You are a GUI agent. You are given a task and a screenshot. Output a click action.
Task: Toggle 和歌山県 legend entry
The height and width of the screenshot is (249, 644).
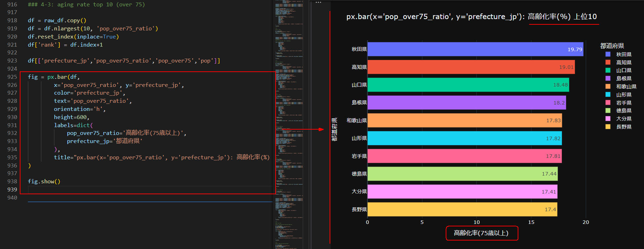tap(621, 87)
